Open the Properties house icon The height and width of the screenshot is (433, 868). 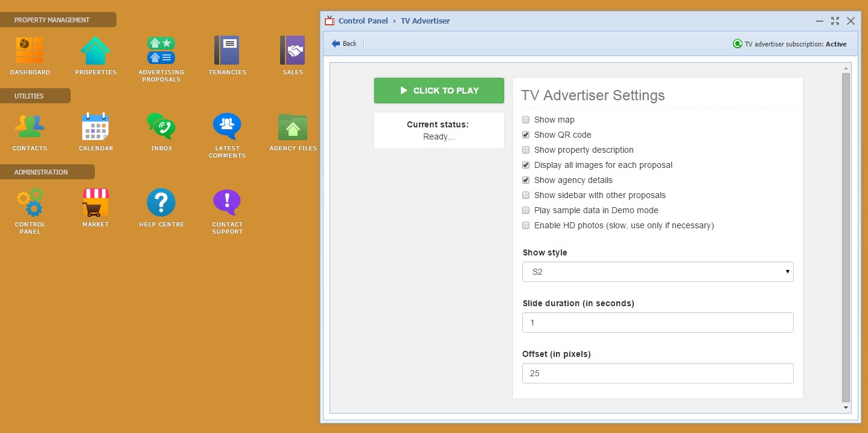[95, 51]
